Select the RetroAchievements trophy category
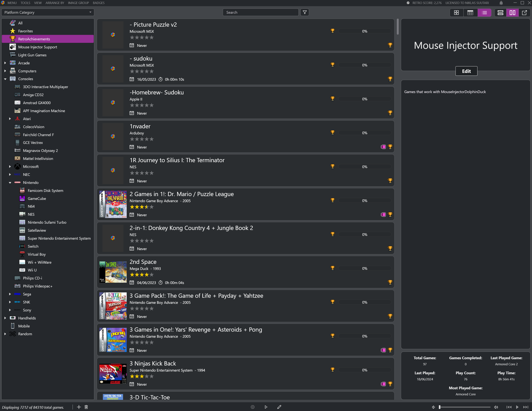532x411 pixels. coord(48,39)
